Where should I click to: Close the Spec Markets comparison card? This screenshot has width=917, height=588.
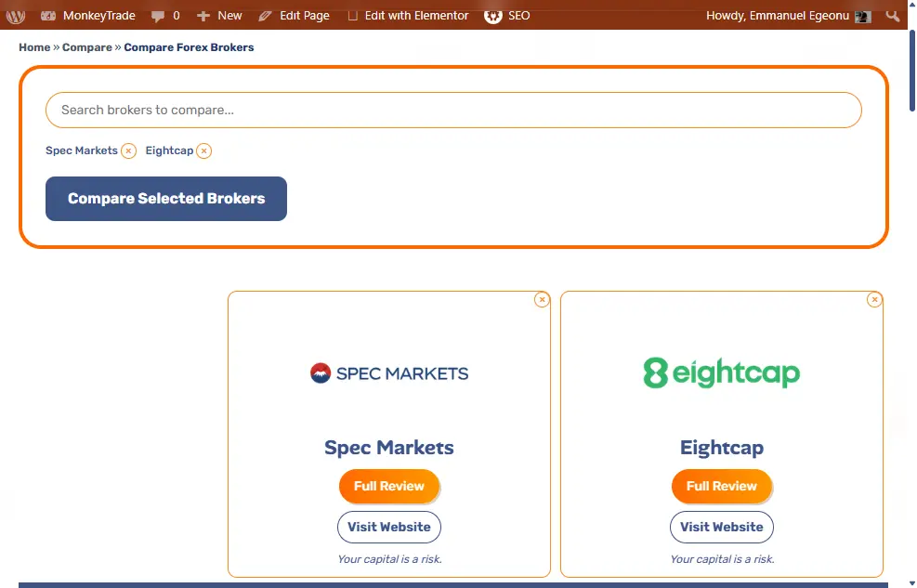pos(543,300)
